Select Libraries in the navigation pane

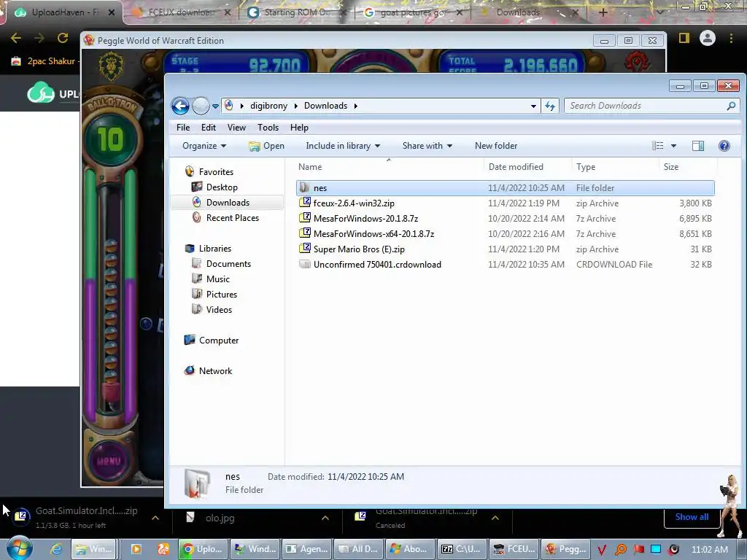(x=215, y=249)
